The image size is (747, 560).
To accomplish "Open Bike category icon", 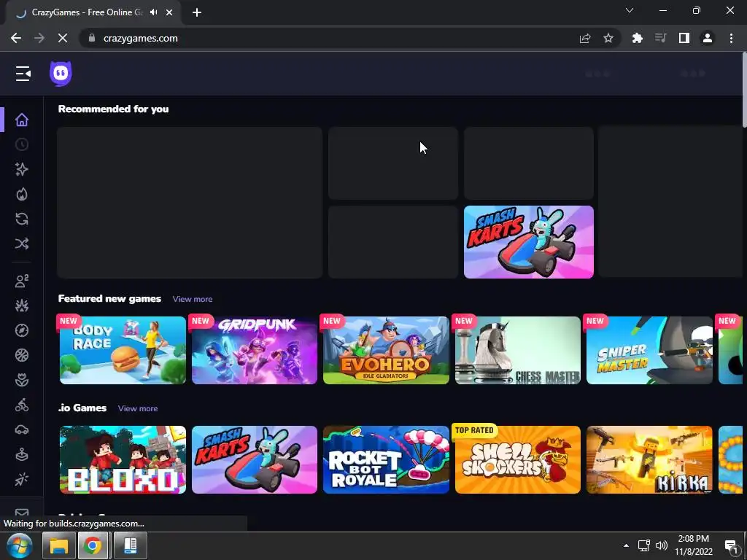I will pos(22,405).
